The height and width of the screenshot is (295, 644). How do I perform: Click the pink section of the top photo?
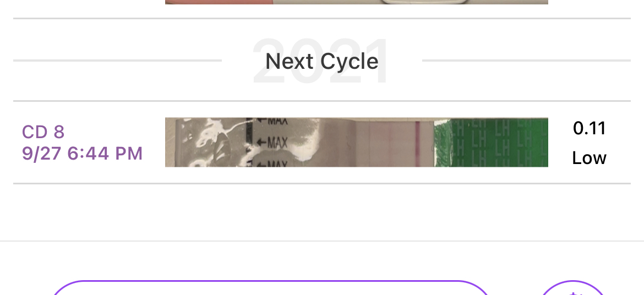(x=217, y=2)
